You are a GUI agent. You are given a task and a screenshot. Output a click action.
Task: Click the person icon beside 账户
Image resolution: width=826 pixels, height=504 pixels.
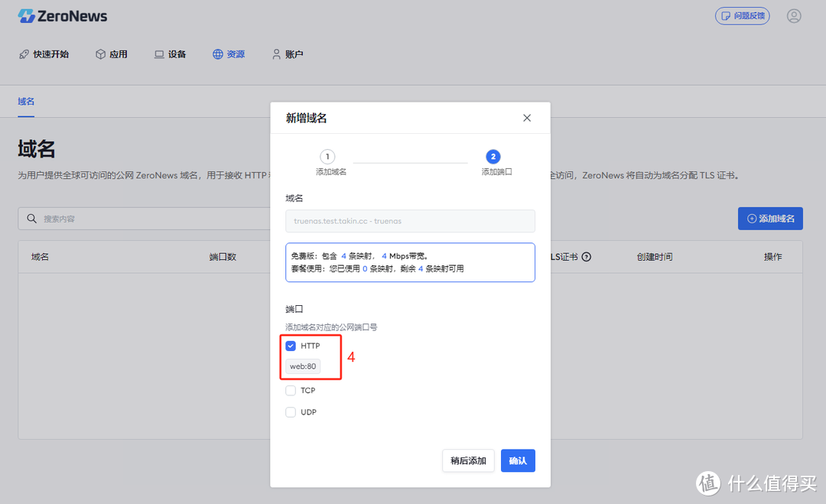pos(275,54)
